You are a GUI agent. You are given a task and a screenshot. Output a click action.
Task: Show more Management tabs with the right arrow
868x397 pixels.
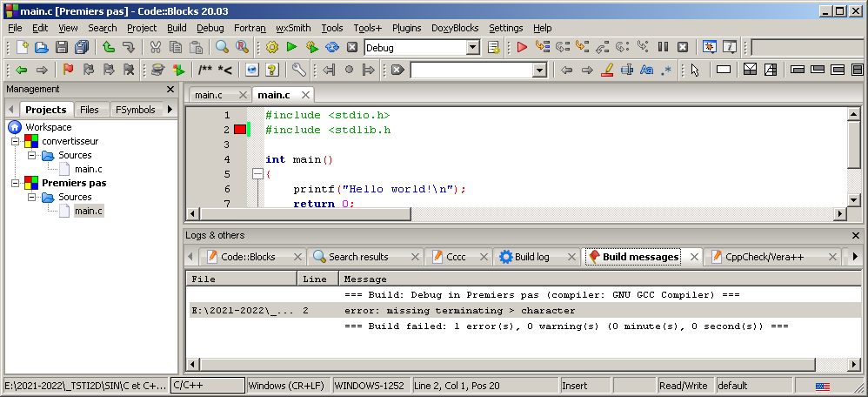tap(170, 109)
